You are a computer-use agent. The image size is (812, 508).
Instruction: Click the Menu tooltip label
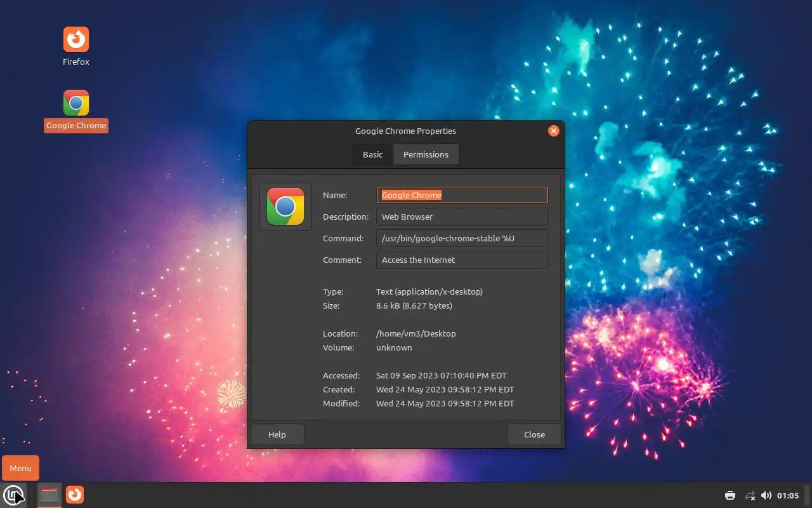[x=20, y=468]
